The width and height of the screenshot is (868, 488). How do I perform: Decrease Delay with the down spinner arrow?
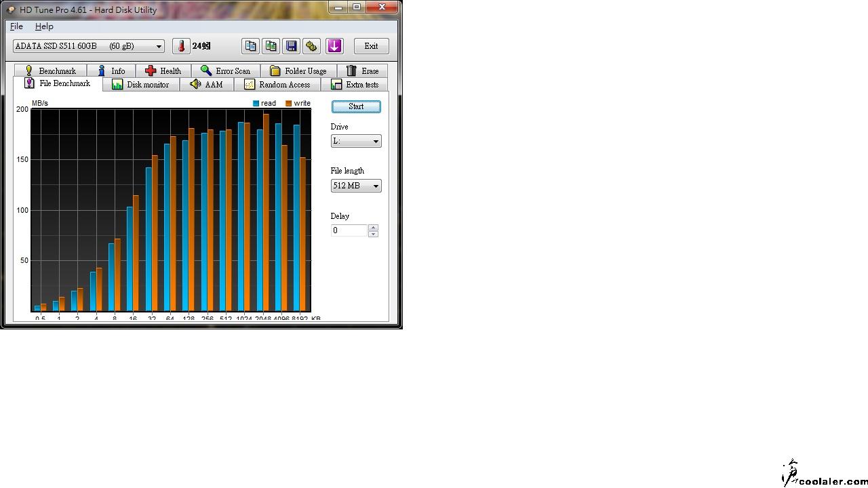373,234
